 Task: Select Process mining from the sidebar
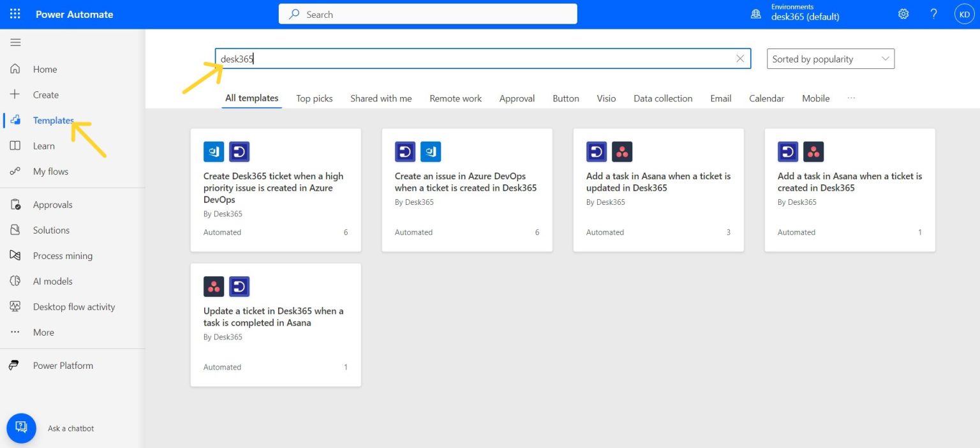[61, 255]
